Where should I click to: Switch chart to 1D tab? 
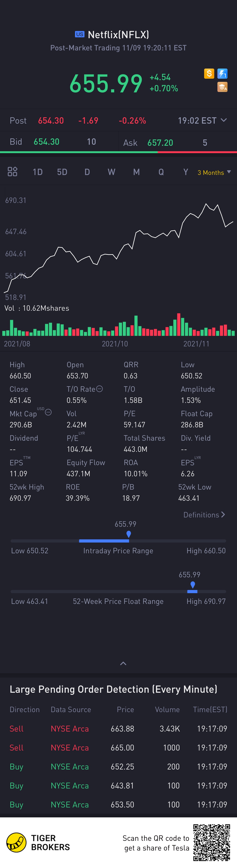[37, 172]
